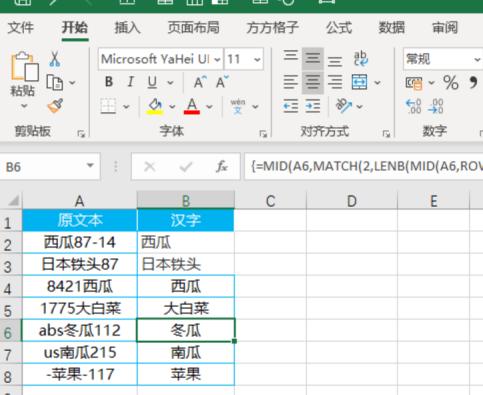Select column C header
483x395 pixels.
click(270, 201)
